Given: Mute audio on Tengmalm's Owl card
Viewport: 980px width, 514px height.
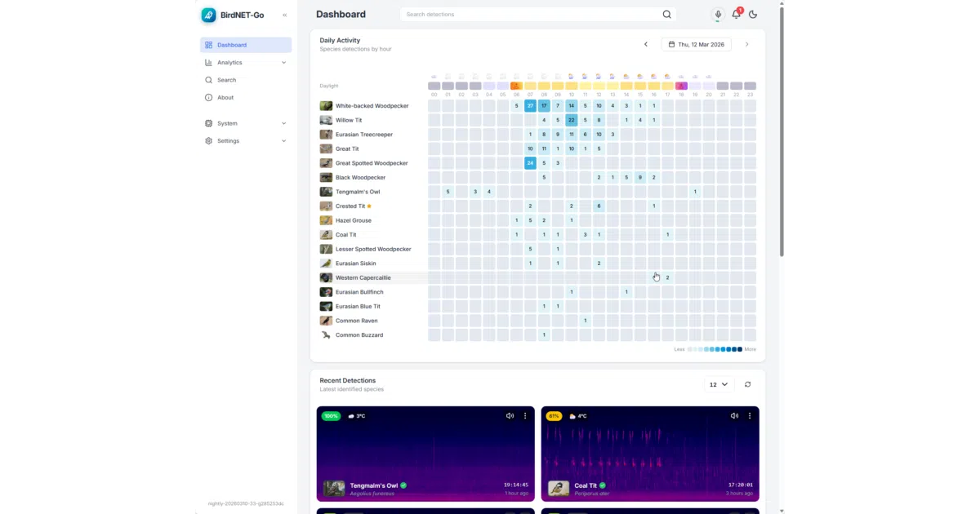Looking at the screenshot, I should coord(510,415).
